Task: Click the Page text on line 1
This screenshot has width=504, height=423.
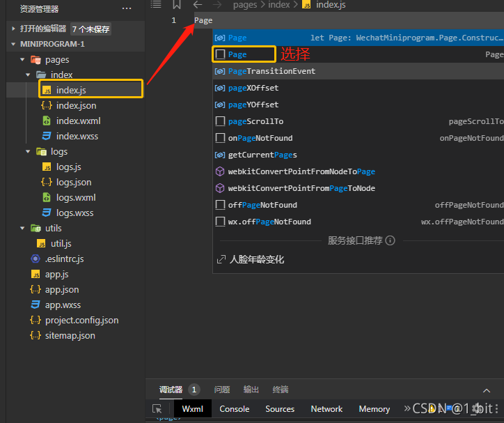Action: point(203,21)
